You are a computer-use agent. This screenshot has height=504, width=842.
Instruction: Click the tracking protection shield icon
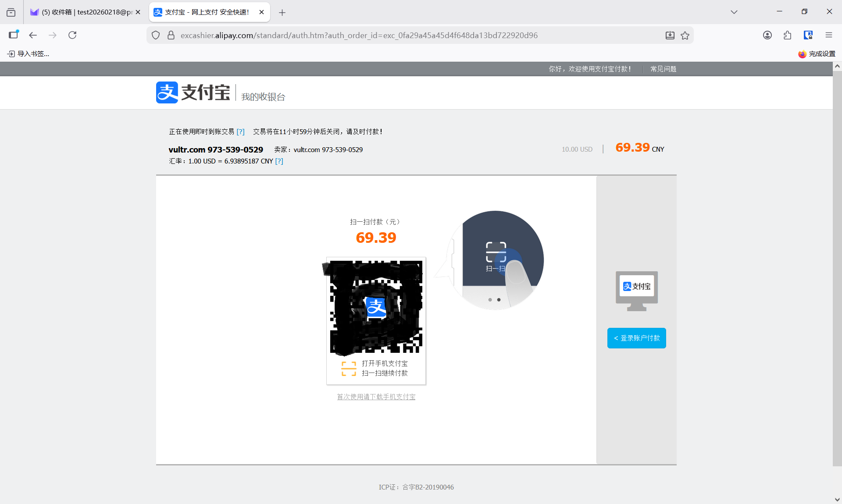click(156, 35)
